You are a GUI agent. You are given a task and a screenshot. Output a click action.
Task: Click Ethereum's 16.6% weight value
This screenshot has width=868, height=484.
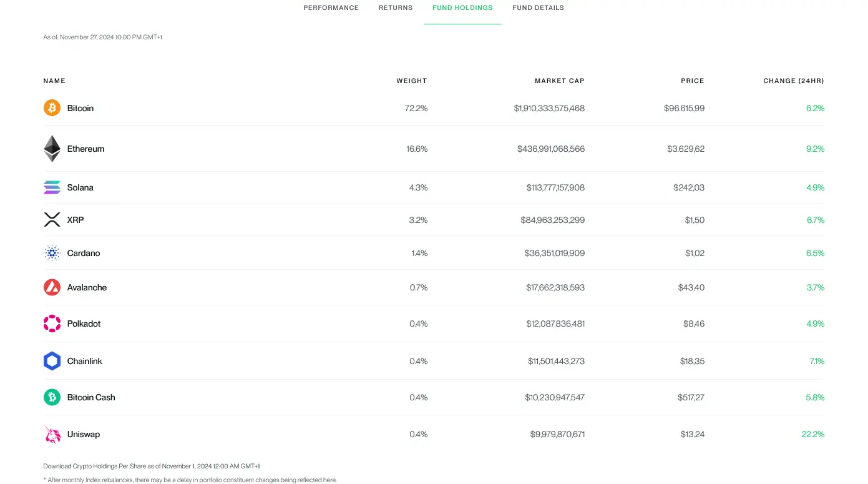[417, 149]
